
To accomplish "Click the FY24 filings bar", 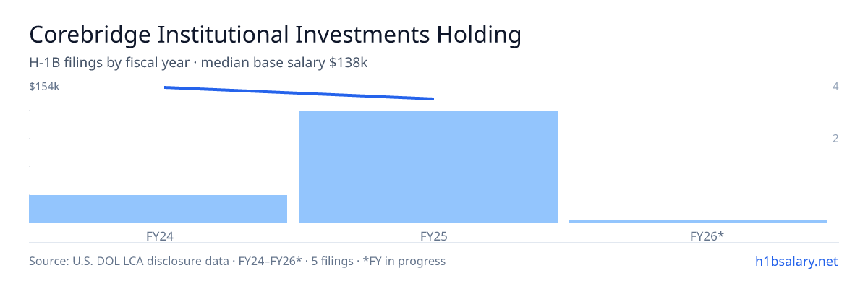I will [158, 209].
